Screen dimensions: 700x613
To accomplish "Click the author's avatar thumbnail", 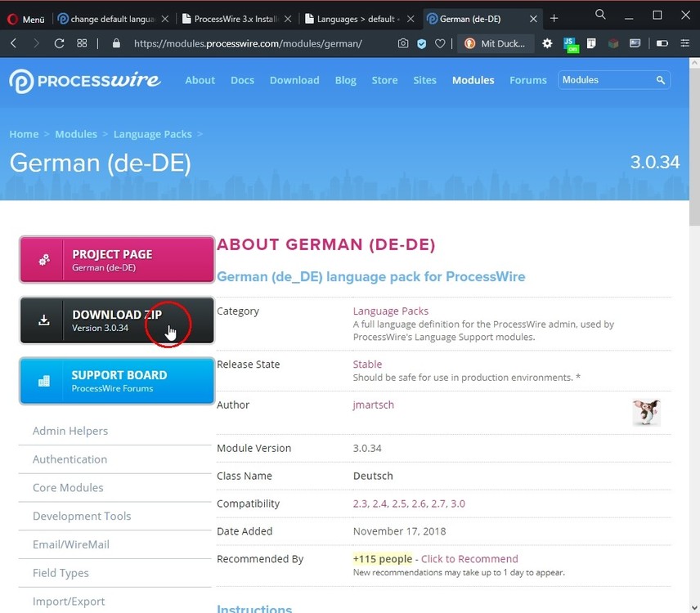I will (645, 412).
